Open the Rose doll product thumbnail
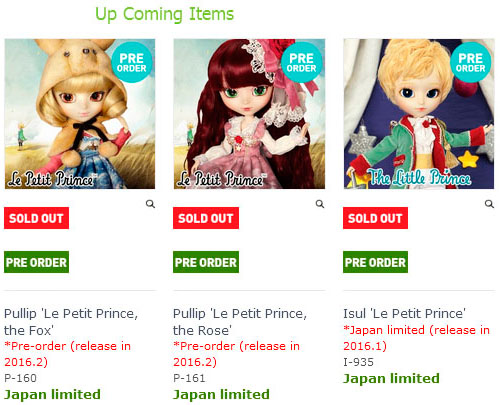Screen dimensions: 500x405 click(x=249, y=114)
